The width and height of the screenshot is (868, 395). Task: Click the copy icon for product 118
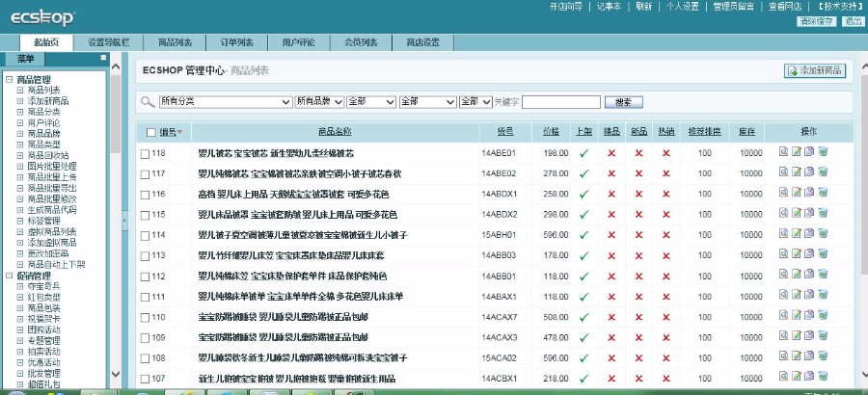(x=809, y=151)
